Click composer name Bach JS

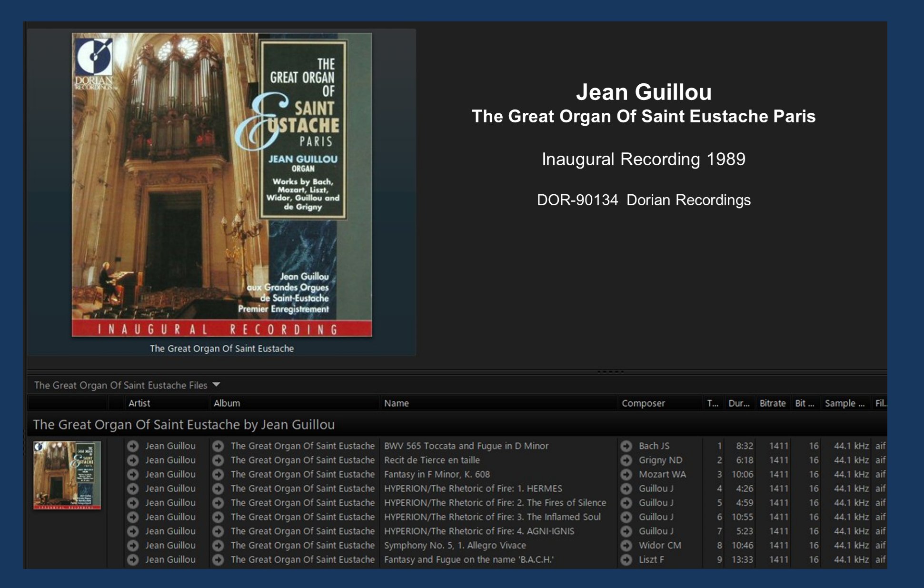pyautogui.click(x=654, y=446)
